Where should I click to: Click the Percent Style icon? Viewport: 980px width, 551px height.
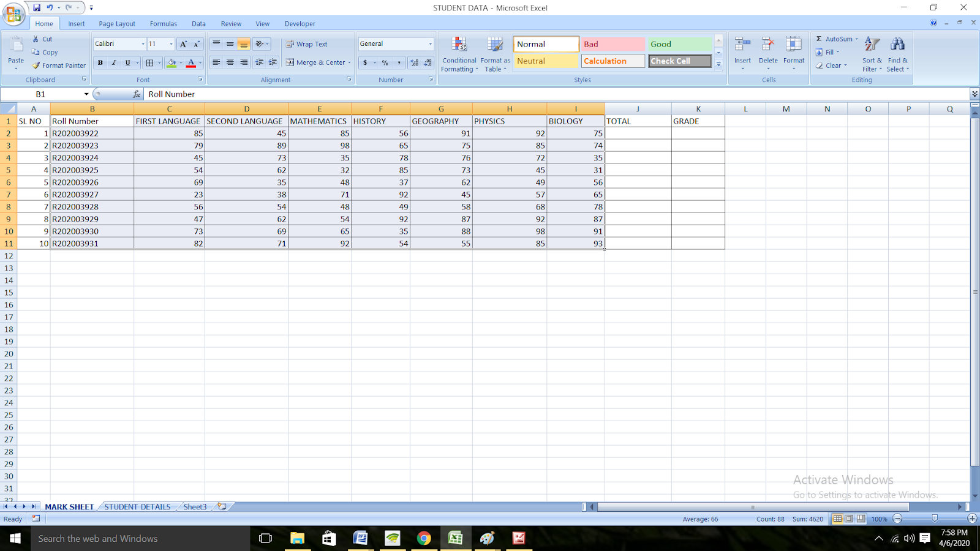[384, 62]
